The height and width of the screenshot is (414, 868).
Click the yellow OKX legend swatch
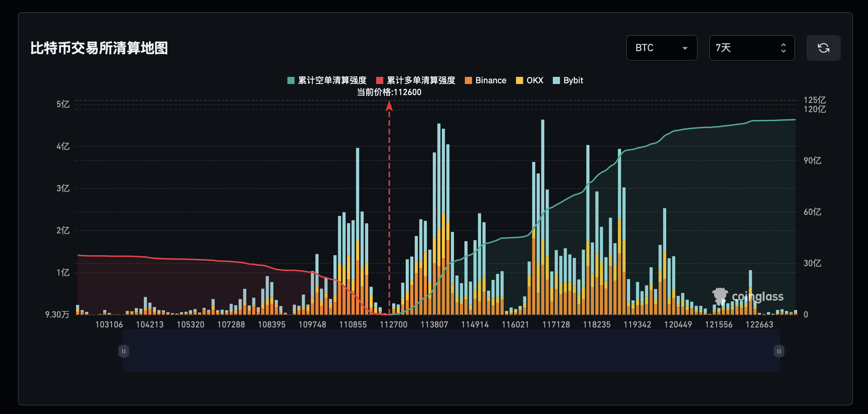[520, 80]
